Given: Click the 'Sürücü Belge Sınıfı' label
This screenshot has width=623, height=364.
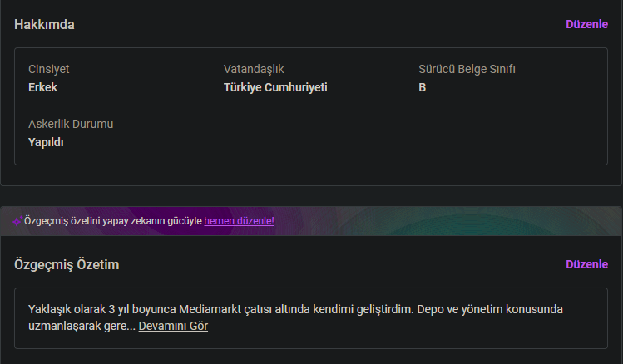Looking at the screenshot, I should 467,69.
